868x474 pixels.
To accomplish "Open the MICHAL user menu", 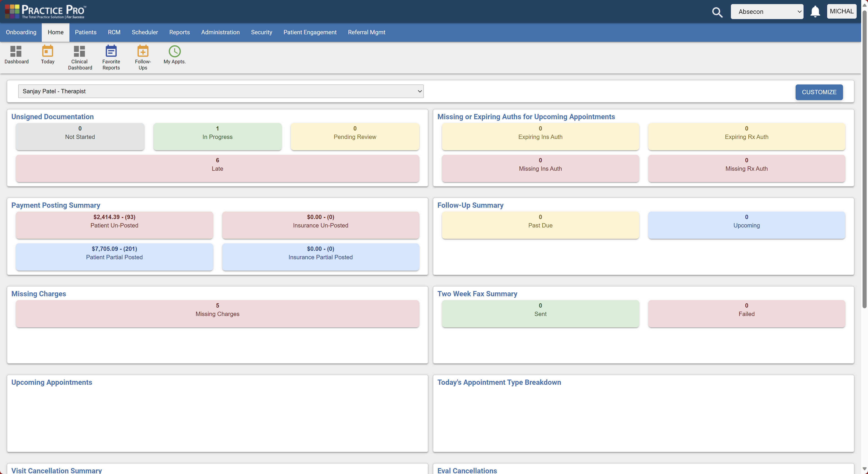I will pos(842,11).
